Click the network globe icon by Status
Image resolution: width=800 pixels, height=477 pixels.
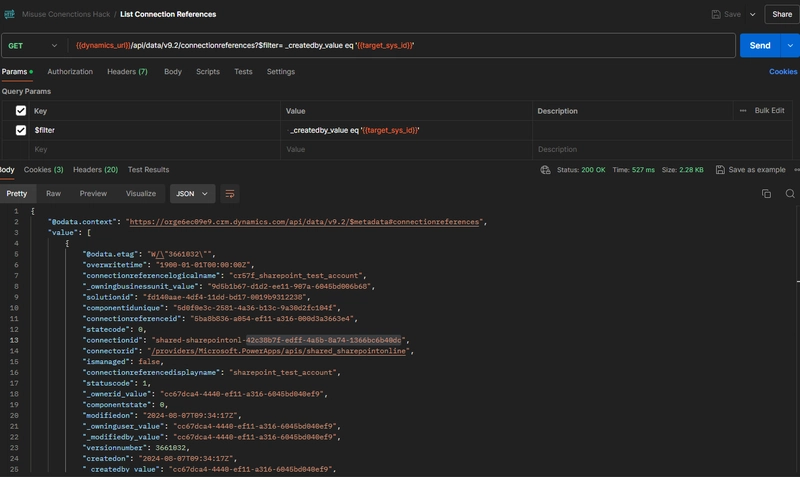(x=546, y=170)
